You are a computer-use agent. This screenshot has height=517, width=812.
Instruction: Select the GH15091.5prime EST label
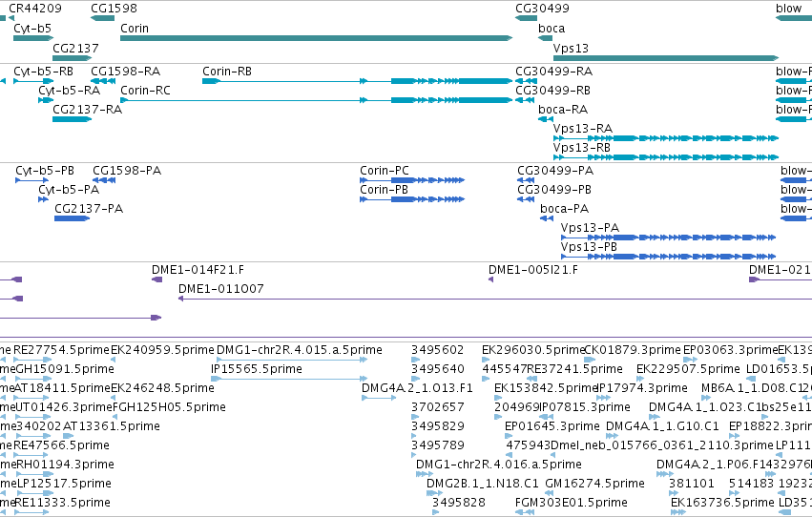pos(65,369)
